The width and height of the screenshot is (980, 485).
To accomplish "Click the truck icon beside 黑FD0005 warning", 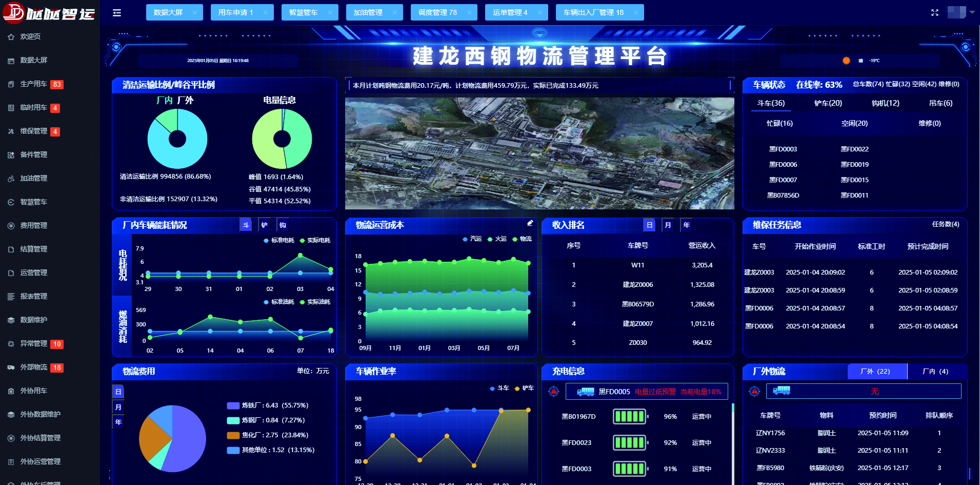I will (x=585, y=392).
